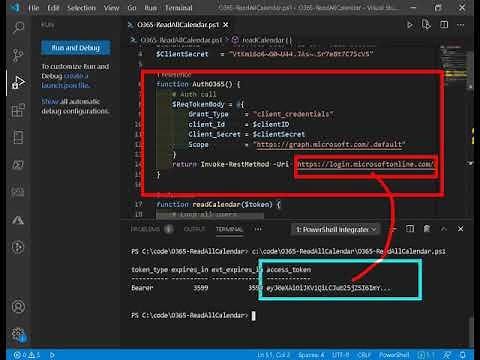
Task: Split the editor to the right
Action: [x=444, y=25]
